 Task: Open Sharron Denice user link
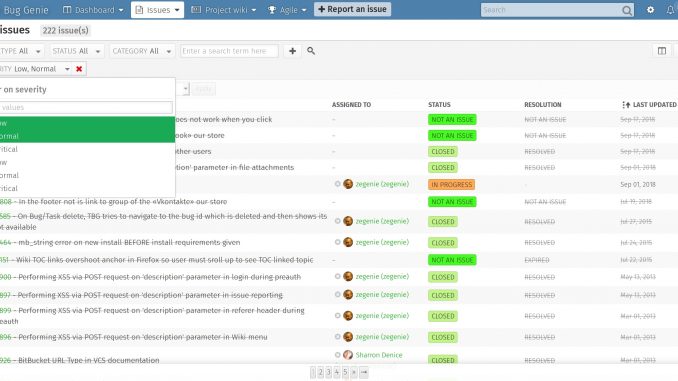(379, 355)
